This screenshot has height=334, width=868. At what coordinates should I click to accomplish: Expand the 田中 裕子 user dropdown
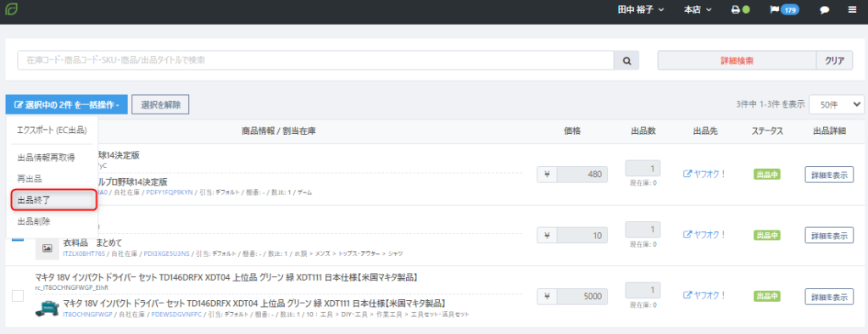641,10
